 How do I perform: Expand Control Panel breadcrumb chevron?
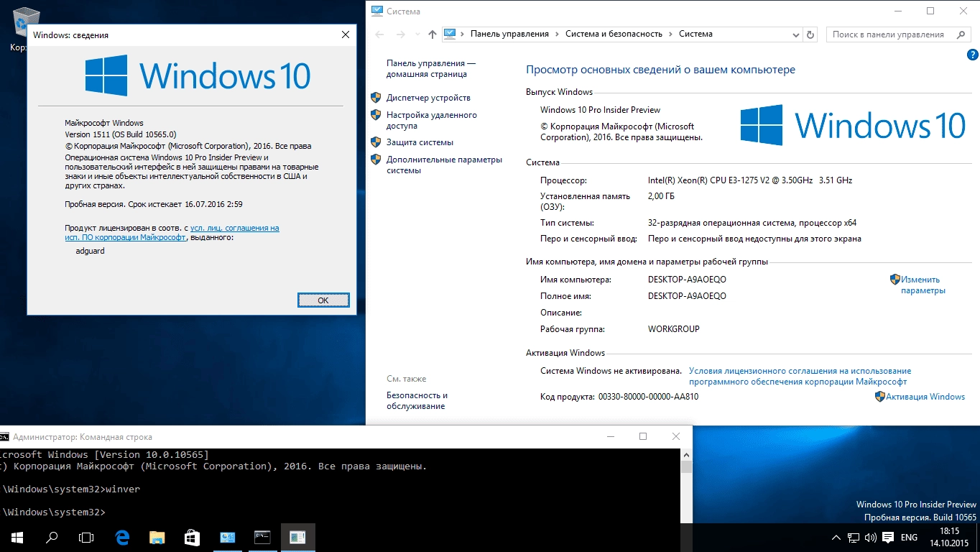[x=558, y=34]
